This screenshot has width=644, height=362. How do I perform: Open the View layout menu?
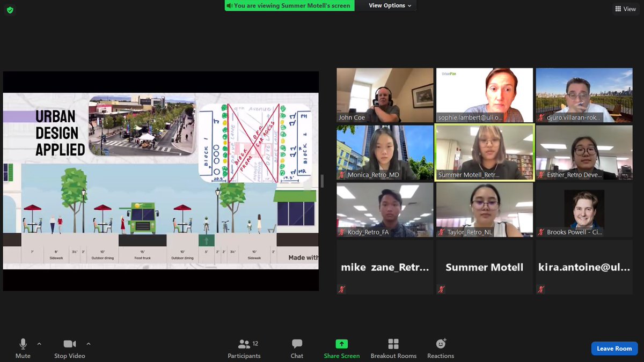(x=625, y=9)
